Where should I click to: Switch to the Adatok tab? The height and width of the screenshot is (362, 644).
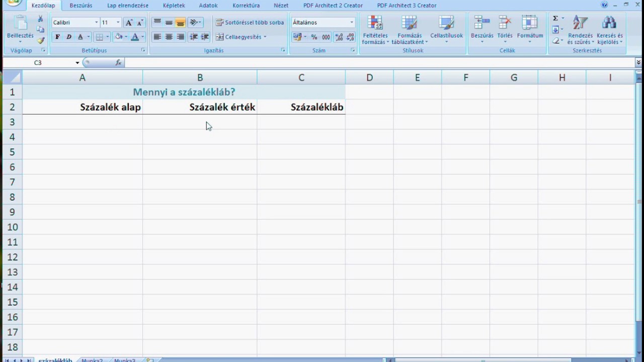click(208, 6)
